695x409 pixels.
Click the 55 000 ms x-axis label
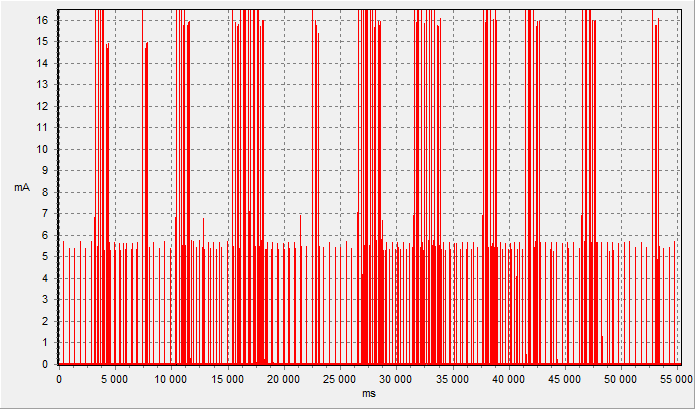point(678,379)
